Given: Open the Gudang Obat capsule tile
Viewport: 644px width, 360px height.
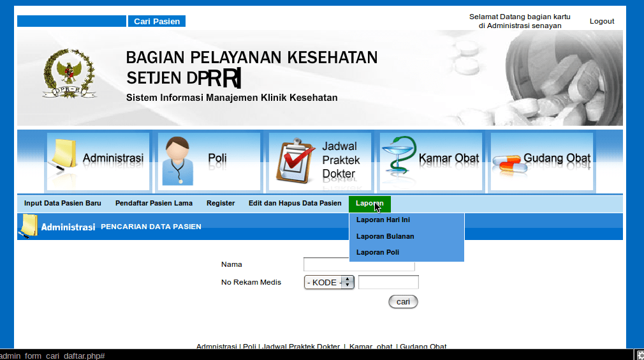Looking at the screenshot, I should (x=542, y=161).
